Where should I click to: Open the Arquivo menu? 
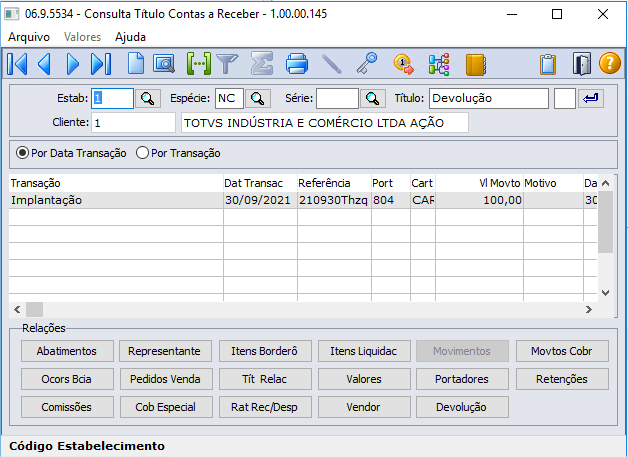click(29, 37)
